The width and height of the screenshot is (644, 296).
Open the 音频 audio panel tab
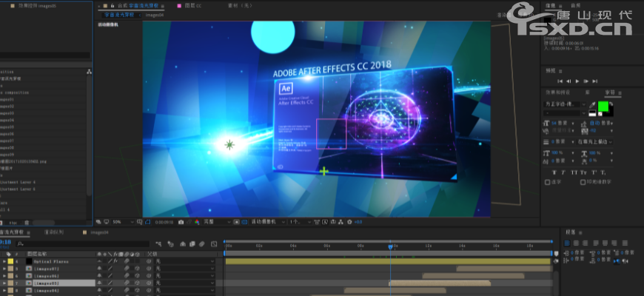coord(576,5)
